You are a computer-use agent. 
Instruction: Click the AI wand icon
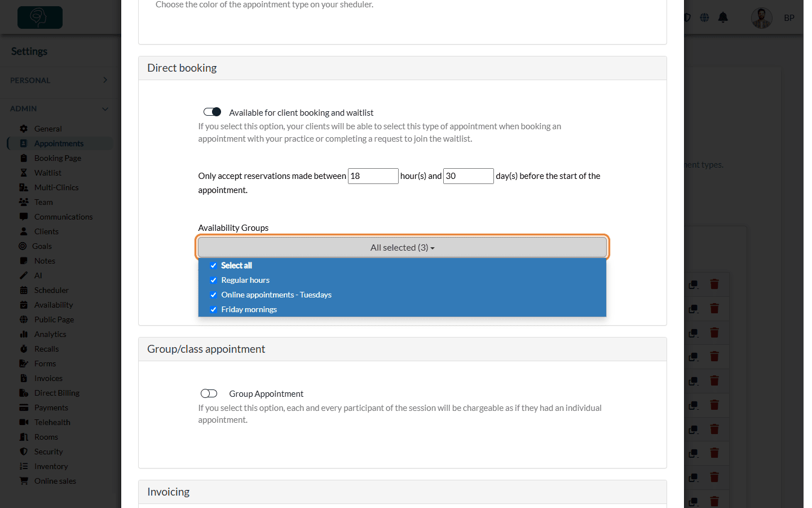24,275
